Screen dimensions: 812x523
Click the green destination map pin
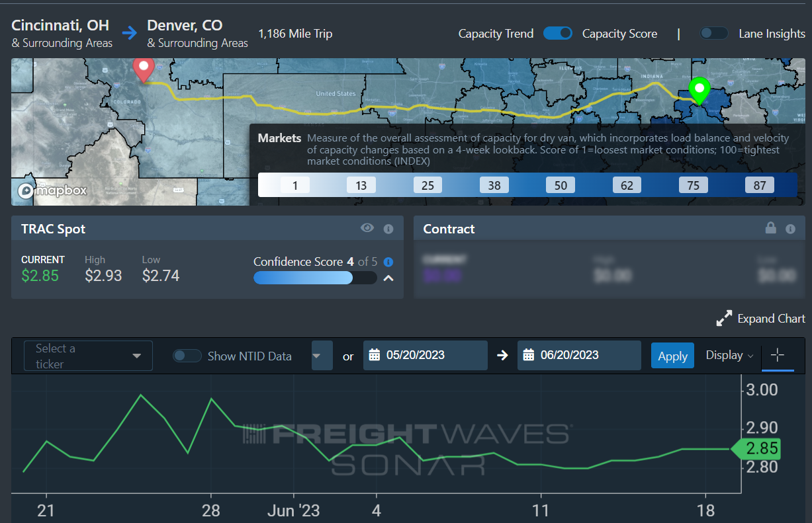point(699,90)
